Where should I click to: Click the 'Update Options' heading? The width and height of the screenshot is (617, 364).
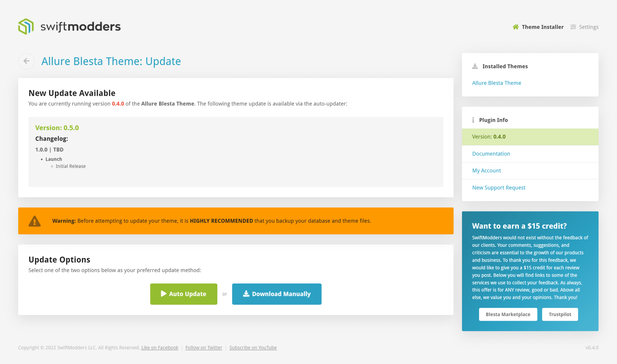59,260
